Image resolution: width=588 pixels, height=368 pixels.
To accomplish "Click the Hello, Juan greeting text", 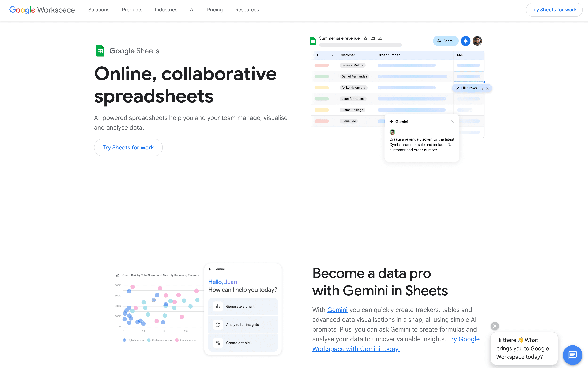I will point(222,282).
